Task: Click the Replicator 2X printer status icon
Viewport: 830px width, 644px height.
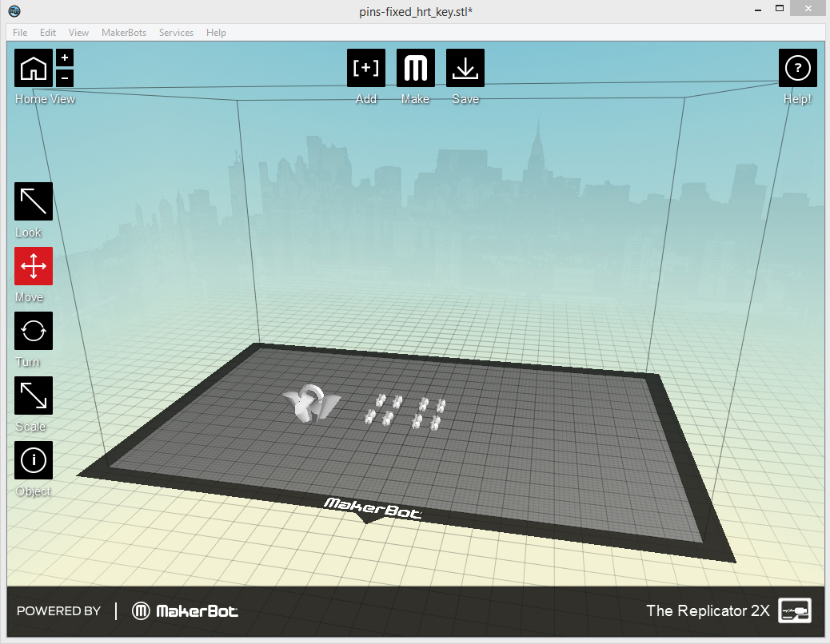Action: pyautogui.click(x=794, y=610)
